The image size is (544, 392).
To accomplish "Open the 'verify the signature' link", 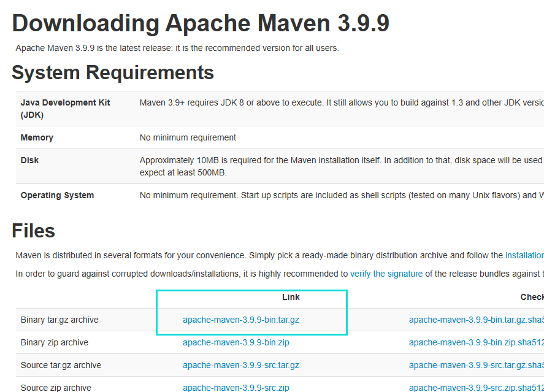I will click(386, 274).
